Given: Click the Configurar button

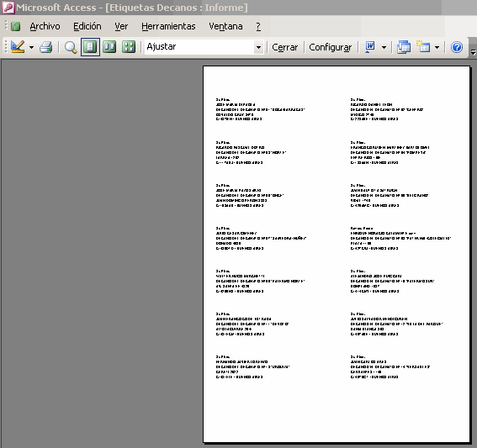Looking at the screenshot, I should pos(331,47).
